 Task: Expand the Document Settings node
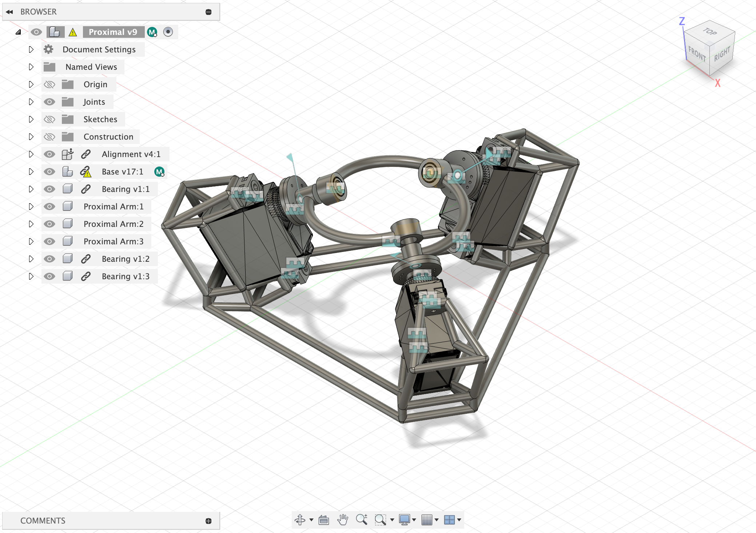click(31, 49)
